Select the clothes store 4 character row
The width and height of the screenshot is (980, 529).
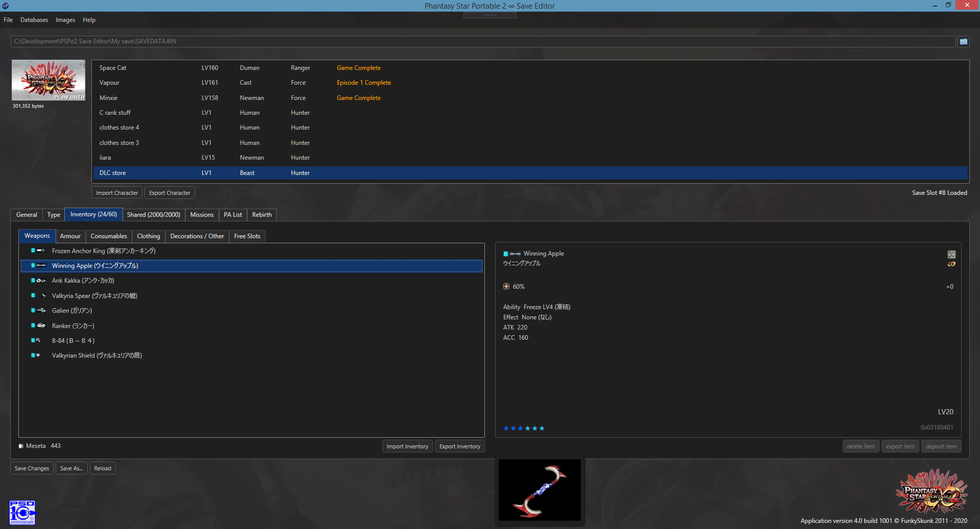click(x=530, y=128)
